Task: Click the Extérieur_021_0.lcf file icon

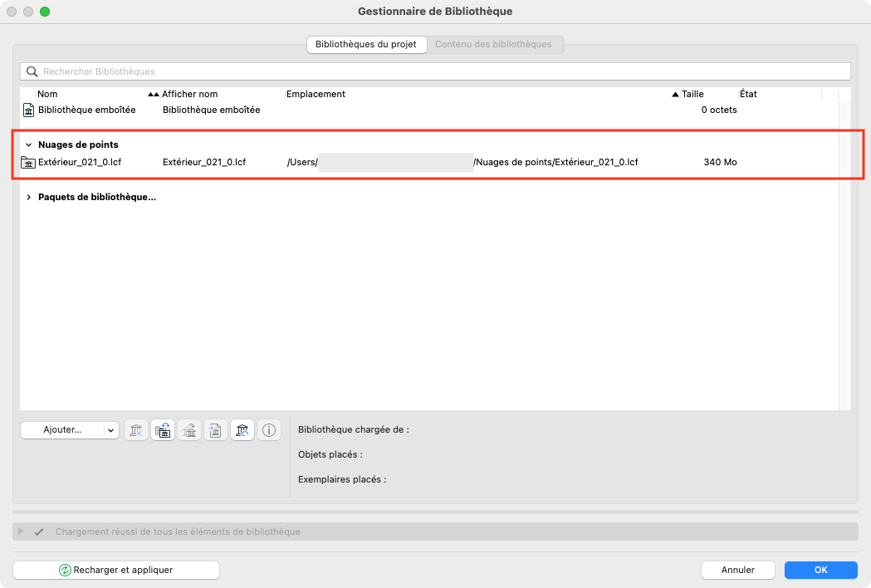Action: tap(27, 162)
